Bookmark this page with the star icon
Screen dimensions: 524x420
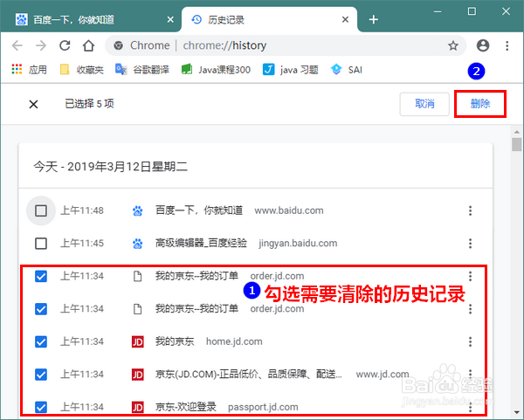pyautogui.click(x=452, y=45)
